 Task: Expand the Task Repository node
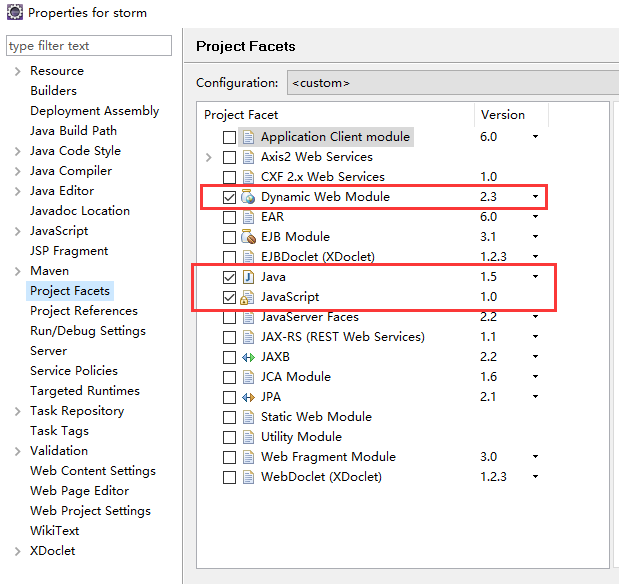click(x=17, y=411)
